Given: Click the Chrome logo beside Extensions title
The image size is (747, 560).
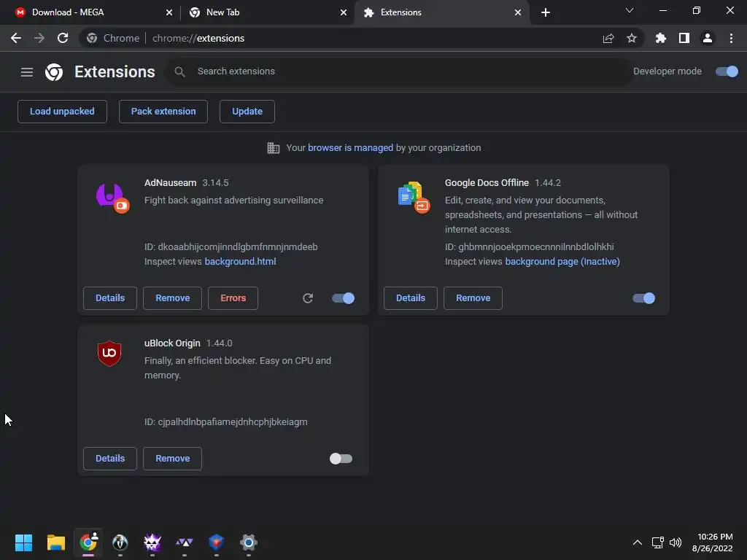Looking at the screenshot, I should click(x=54, y=72).
